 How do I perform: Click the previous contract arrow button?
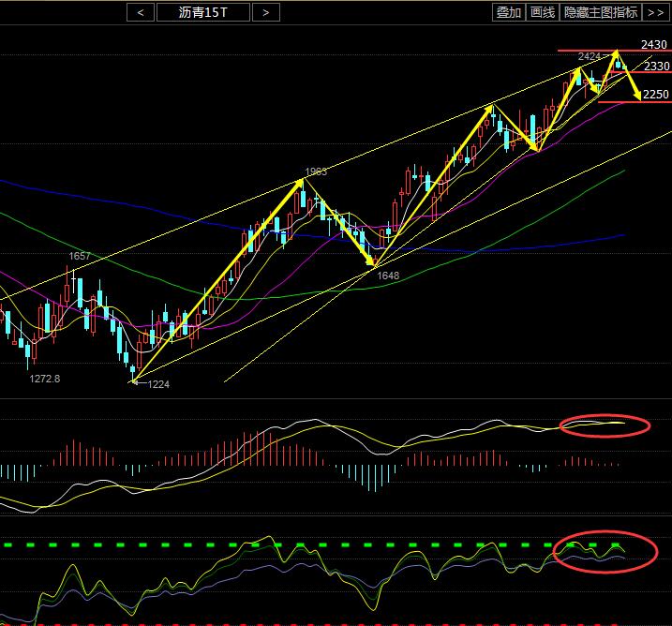(141, 12)
